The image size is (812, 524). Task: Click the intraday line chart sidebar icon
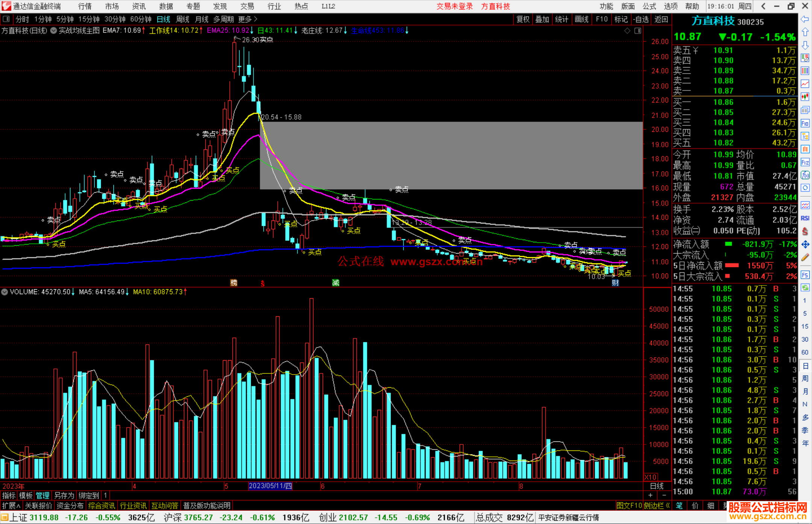(x=805, y=84)
